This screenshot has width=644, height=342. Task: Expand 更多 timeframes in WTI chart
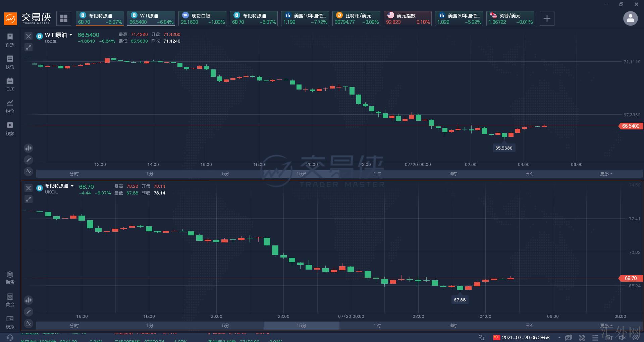point(606,174)
